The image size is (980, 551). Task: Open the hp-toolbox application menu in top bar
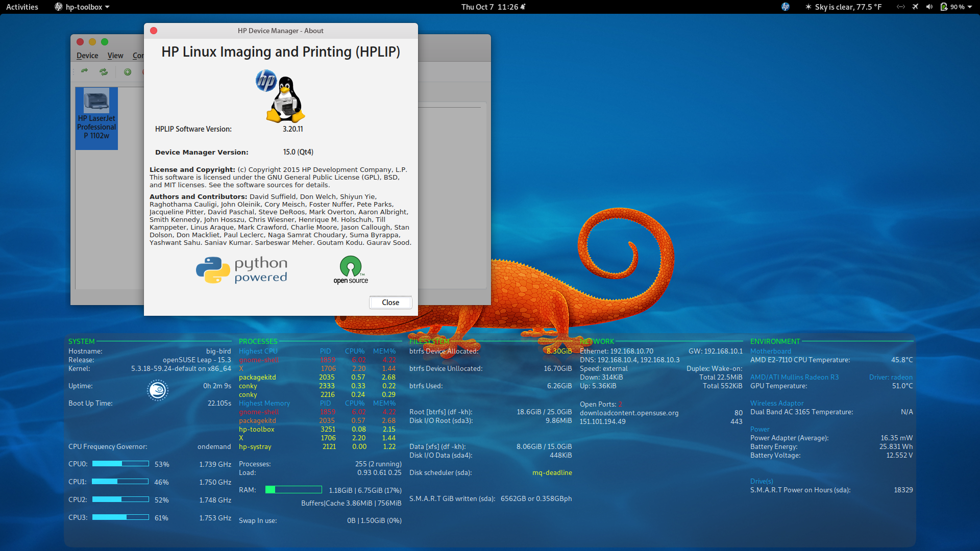82,7
